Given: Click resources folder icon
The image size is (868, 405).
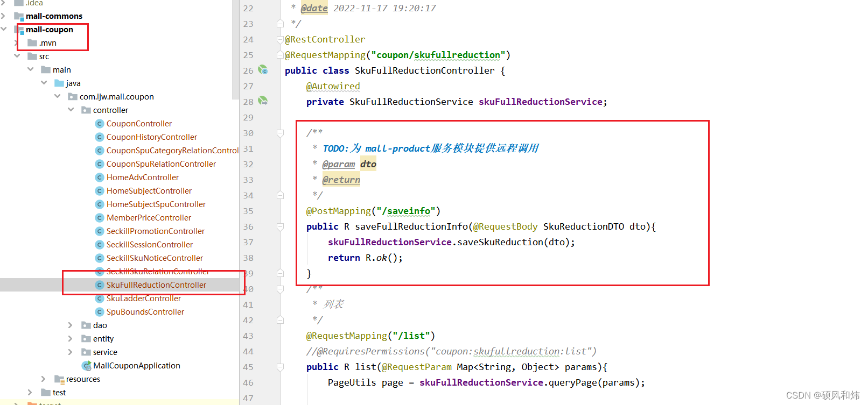Looking at the screenshot, I should tap(59, 379).
